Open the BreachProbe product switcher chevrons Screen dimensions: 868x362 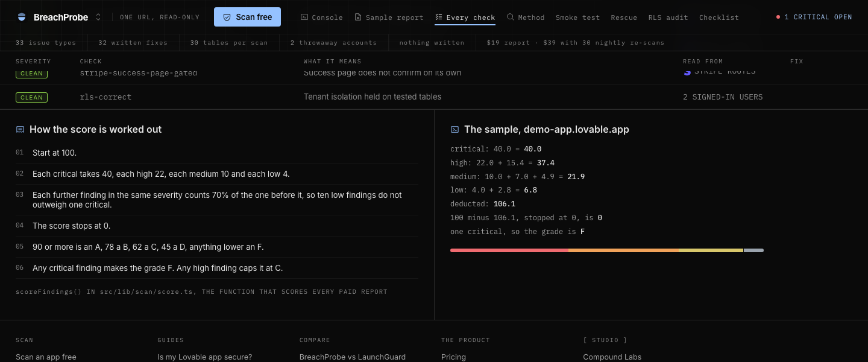pyautogui.click(x=98, y=17)
